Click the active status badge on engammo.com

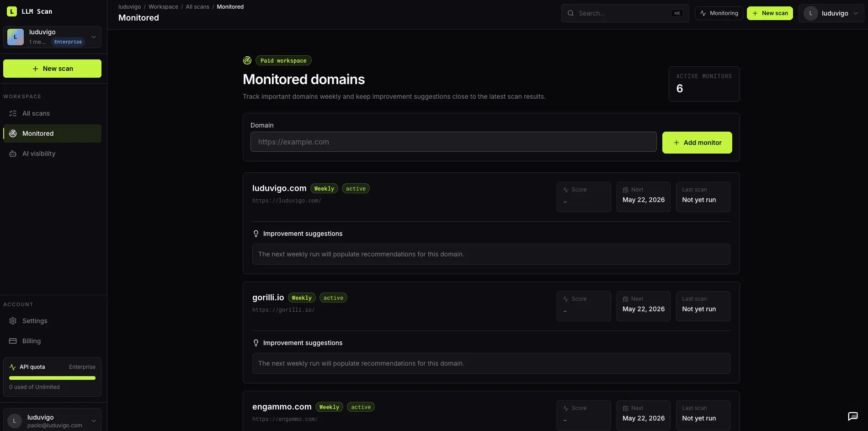(361, 407)
